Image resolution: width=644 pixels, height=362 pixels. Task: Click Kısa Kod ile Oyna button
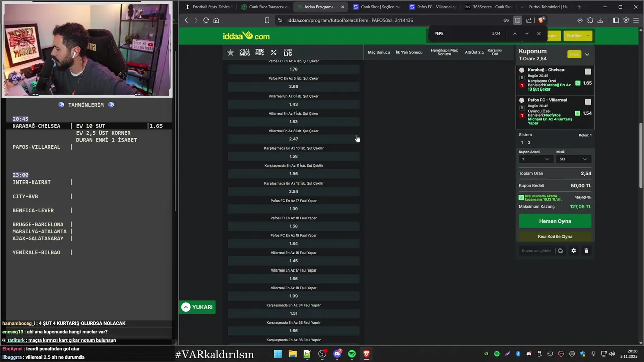pos(555,236)
